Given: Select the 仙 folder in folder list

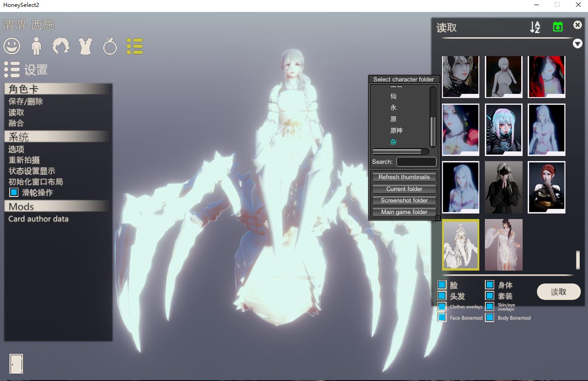Looking at the screenshot, I should point(393,96).
